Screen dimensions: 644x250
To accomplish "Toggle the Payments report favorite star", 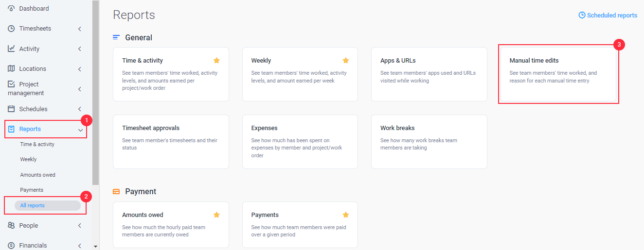I will click(346, 215).
